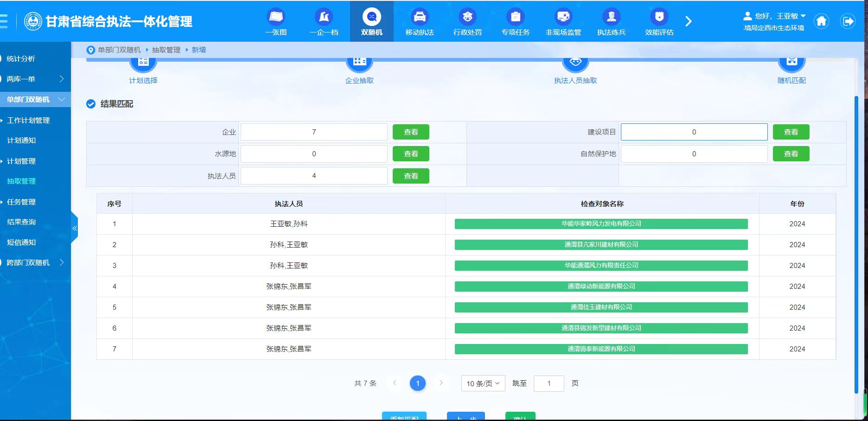This screenshot has height=421, width=868.
Task: Click the 一企一档 enterprise archive icon
Action: 324,17
